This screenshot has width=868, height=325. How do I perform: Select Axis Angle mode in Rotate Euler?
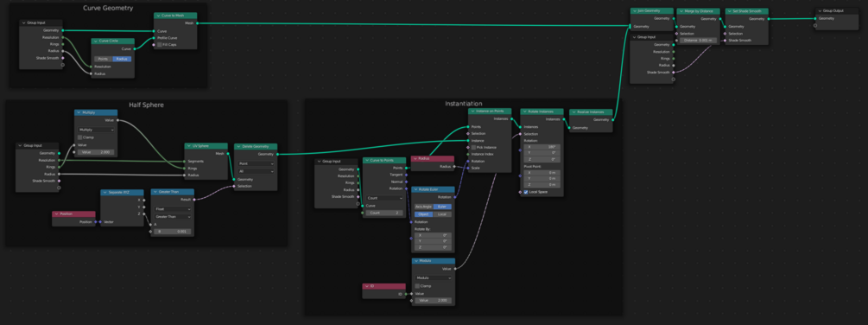[423, 207]
